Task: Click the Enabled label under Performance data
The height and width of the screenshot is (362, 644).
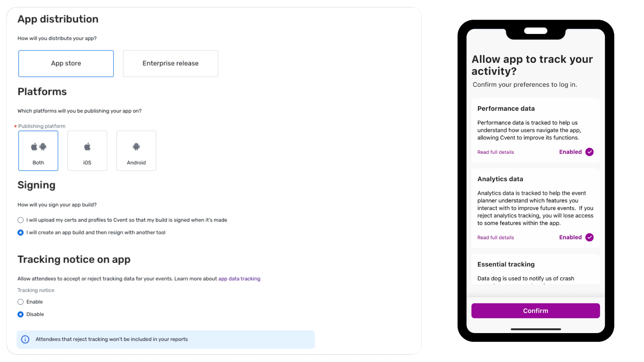Action: pyautogui.click(x=570, y=152)
